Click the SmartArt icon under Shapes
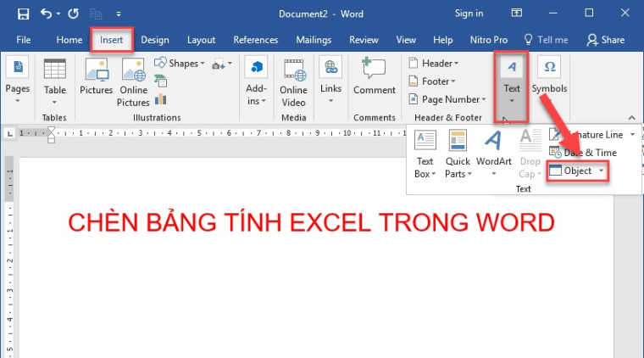This screenshot has width=644, height=358. tap(161, 81)
